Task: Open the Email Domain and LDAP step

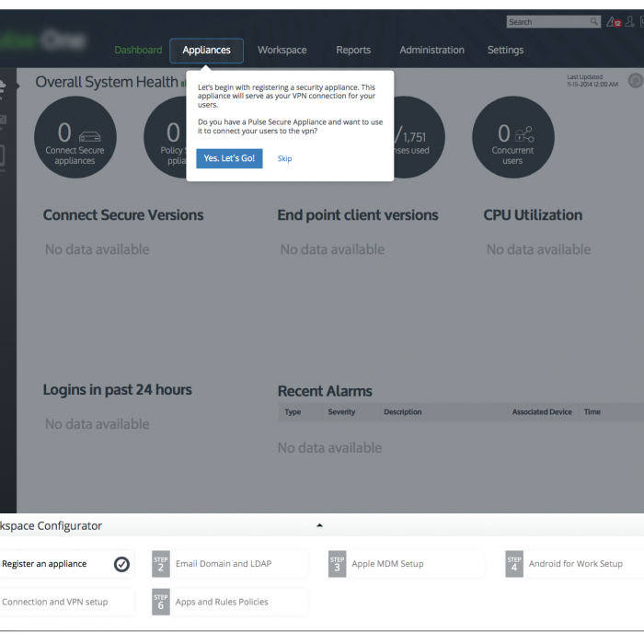Action: tap(224, 564)
